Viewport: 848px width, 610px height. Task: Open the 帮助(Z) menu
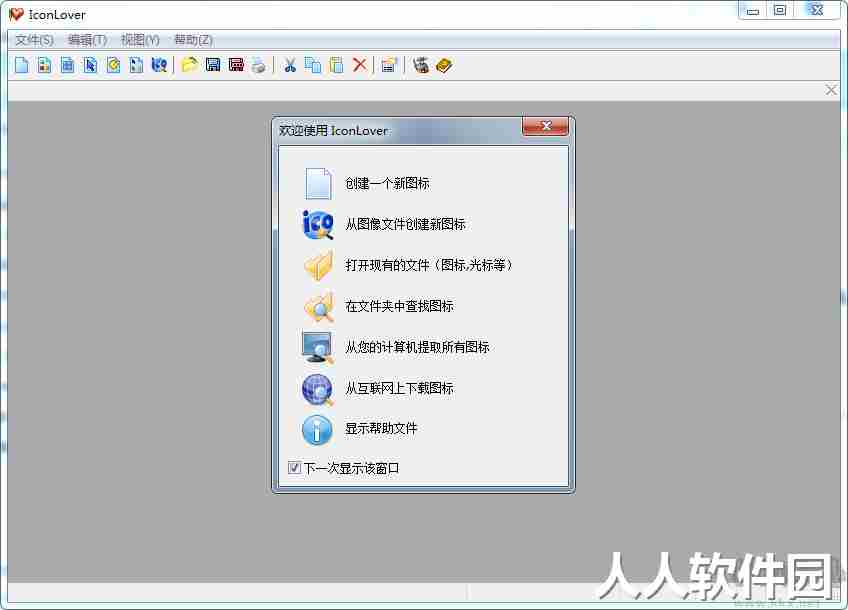pos(193,39)
